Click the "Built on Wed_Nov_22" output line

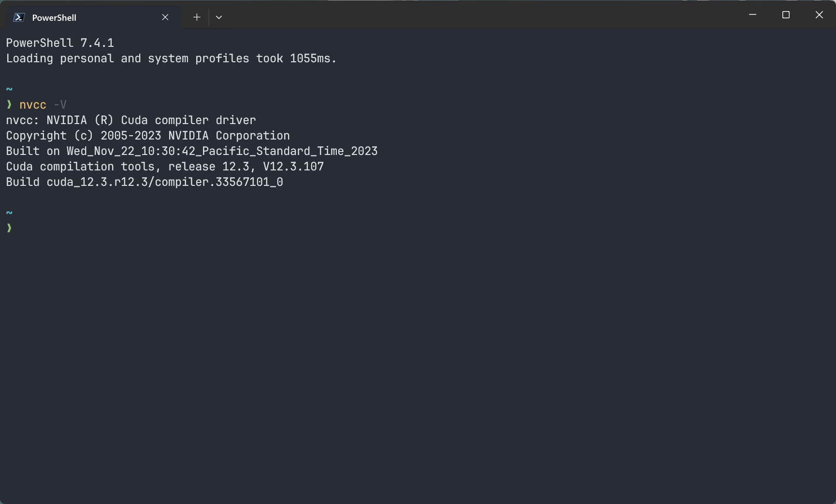click(x=192, y=151)
